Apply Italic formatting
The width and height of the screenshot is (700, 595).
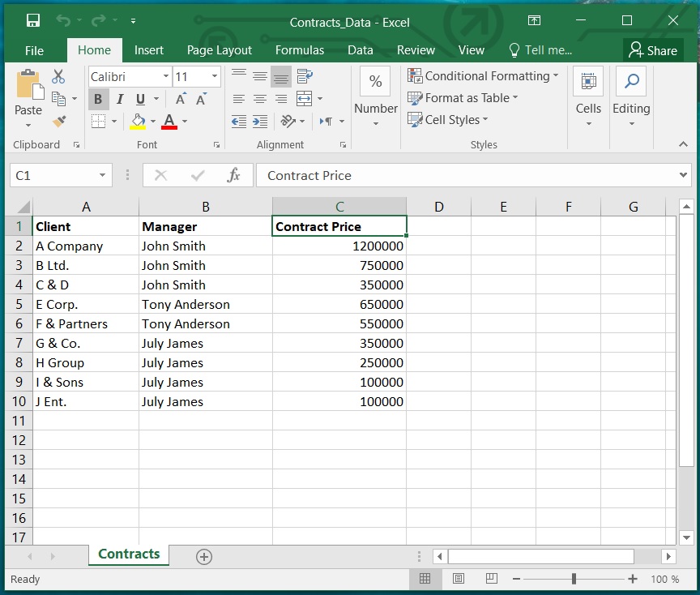click(118, 99)
